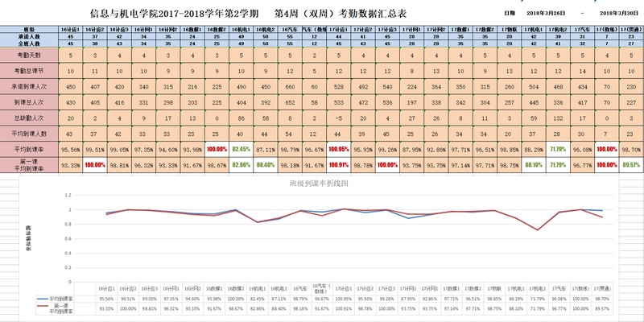
Task: Select the red 100.95% cell in 平均到课率 row
Action: pos(339,150)
